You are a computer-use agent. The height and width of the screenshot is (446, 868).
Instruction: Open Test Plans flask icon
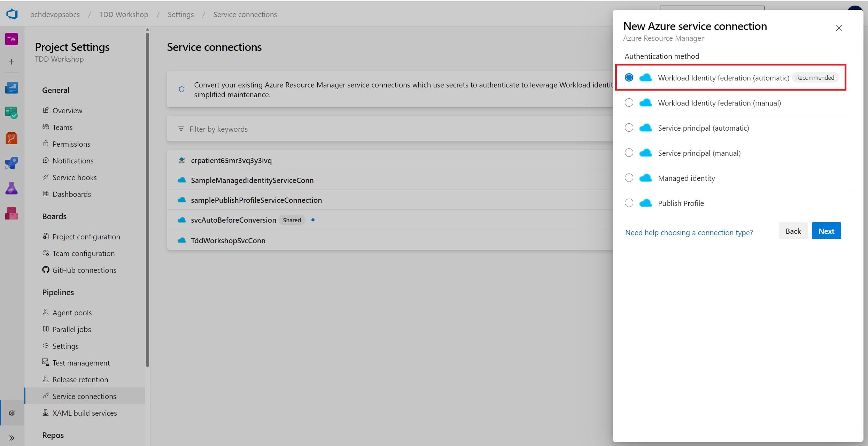click(x=11, y=188)
